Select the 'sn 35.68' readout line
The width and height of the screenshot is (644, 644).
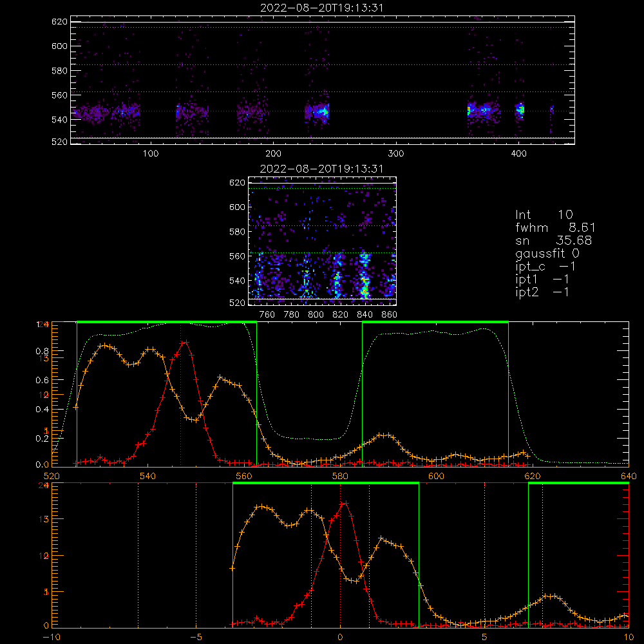click(x=554, y=240)
